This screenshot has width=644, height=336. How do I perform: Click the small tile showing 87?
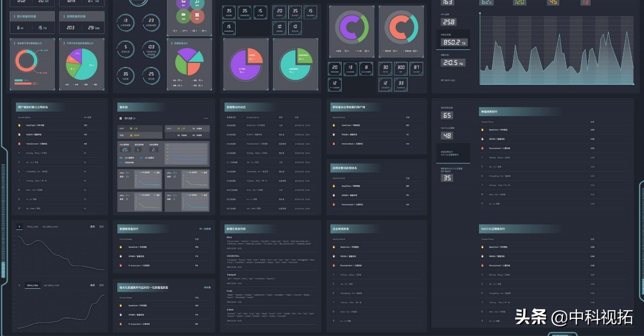click(416, 68)
